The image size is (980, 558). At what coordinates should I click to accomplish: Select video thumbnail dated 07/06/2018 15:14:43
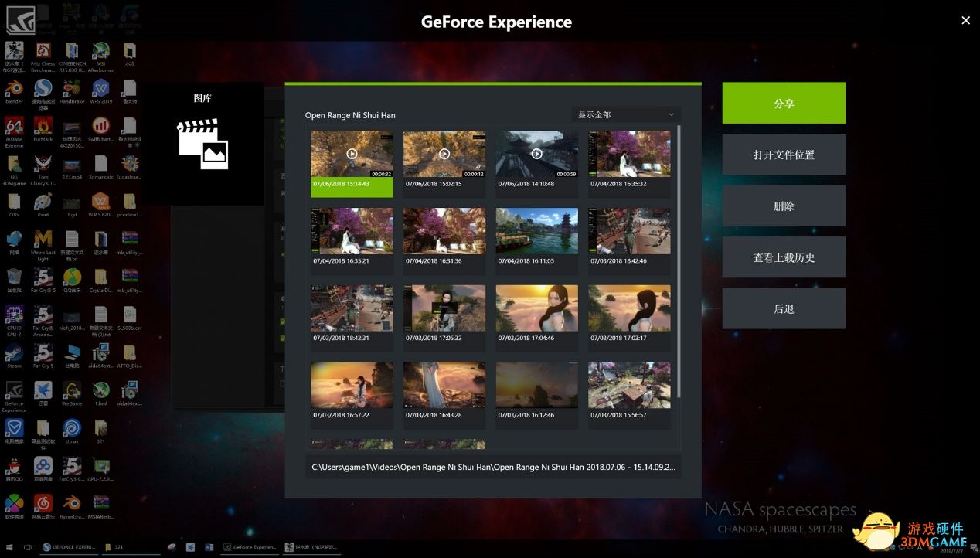[x=352, y=163]
